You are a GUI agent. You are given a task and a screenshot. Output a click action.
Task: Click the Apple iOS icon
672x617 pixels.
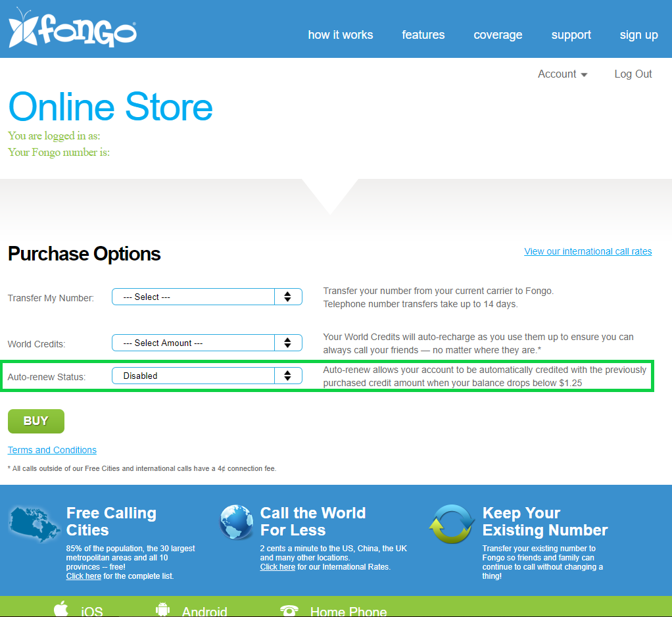click(61, 609)
